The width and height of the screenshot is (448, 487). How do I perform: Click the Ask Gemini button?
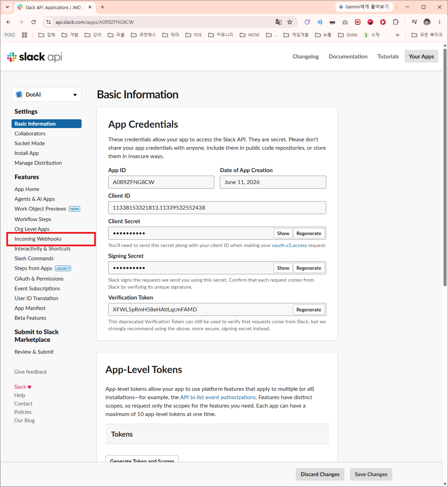(x=364, y=7)
